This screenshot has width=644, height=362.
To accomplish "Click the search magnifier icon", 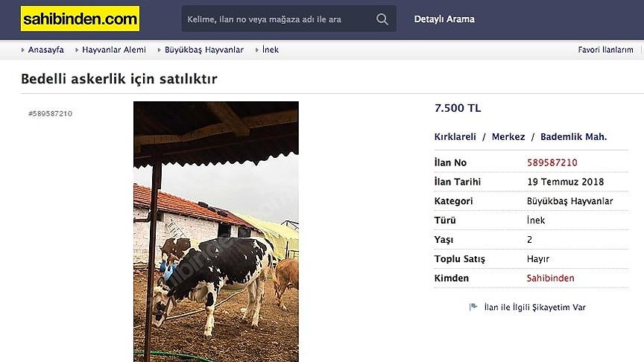I will click(x=382, y=19).
